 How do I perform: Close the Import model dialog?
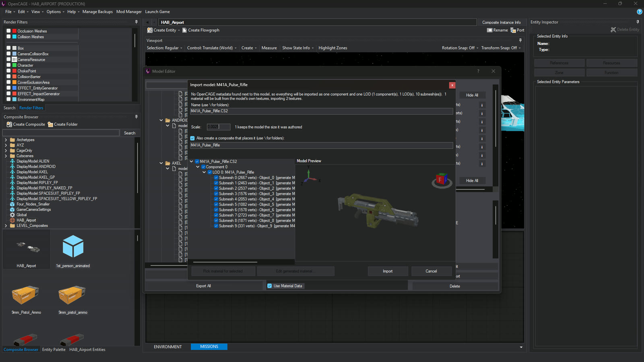pyautogui.click(x=452, y=85)
